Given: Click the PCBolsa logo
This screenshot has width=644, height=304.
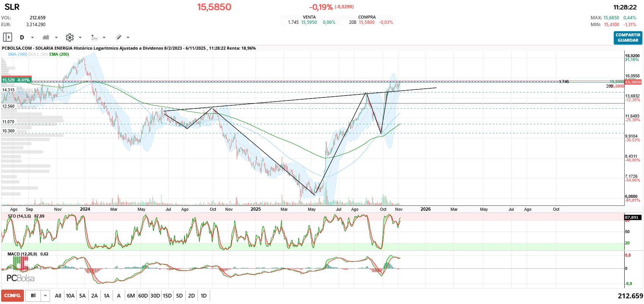Looking at the screenshot, I should point(20,278).
